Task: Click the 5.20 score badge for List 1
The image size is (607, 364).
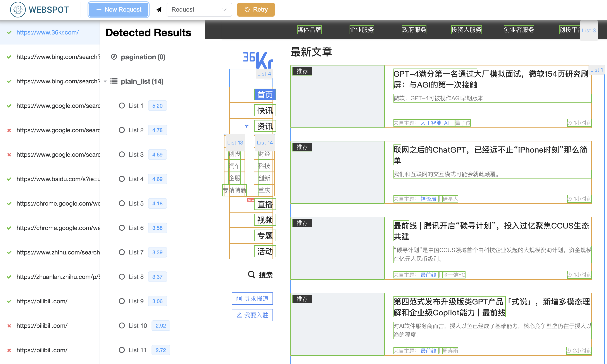Action: click(x=157, y=106)
